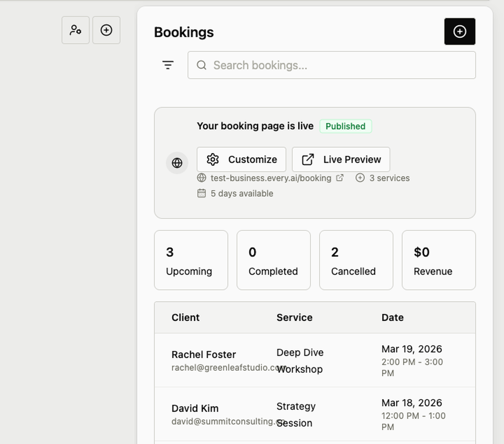The image size is (504, 444).
Task: Click the Customize button
Action: click(x=241, y=159)
